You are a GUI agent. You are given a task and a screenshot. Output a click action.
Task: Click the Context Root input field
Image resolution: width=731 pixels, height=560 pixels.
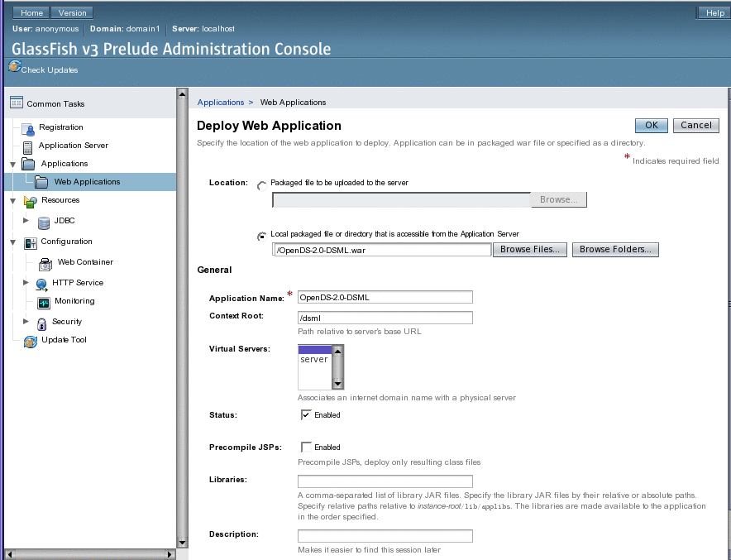[x=385, y=317]
